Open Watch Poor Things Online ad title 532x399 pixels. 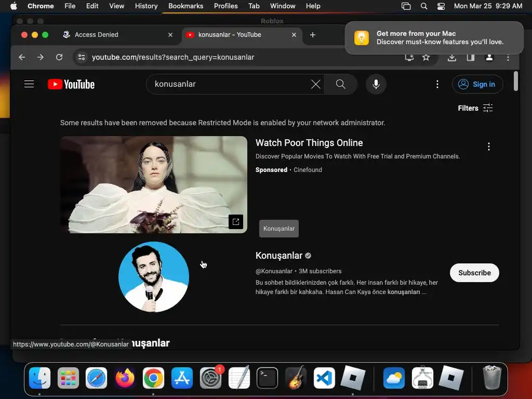[x=309, y=143]
